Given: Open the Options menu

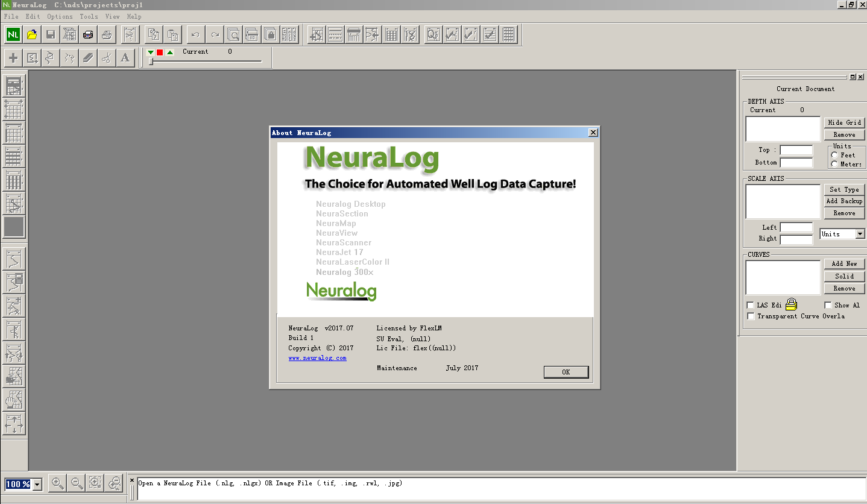Looking at the screenshot, I should [x=60, y=16].
